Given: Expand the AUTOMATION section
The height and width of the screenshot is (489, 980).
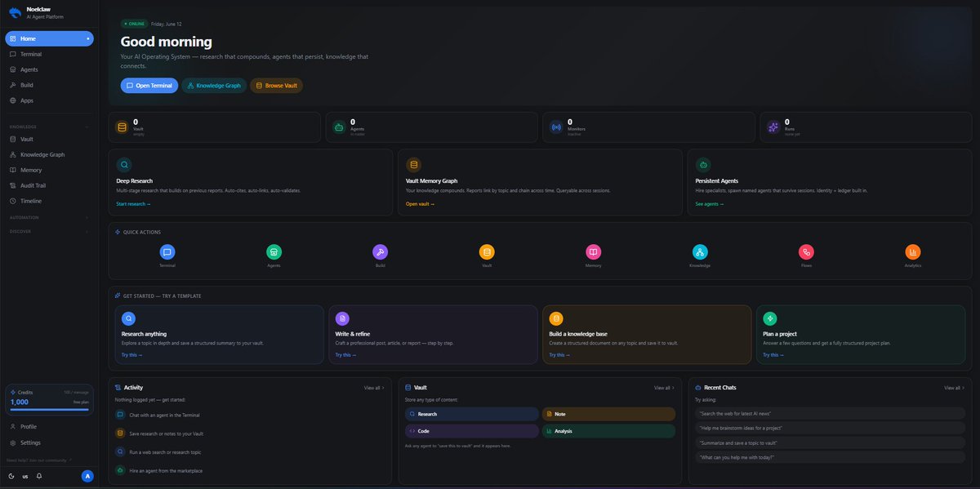Looking at the screenshot, I should tap(49, 218).
